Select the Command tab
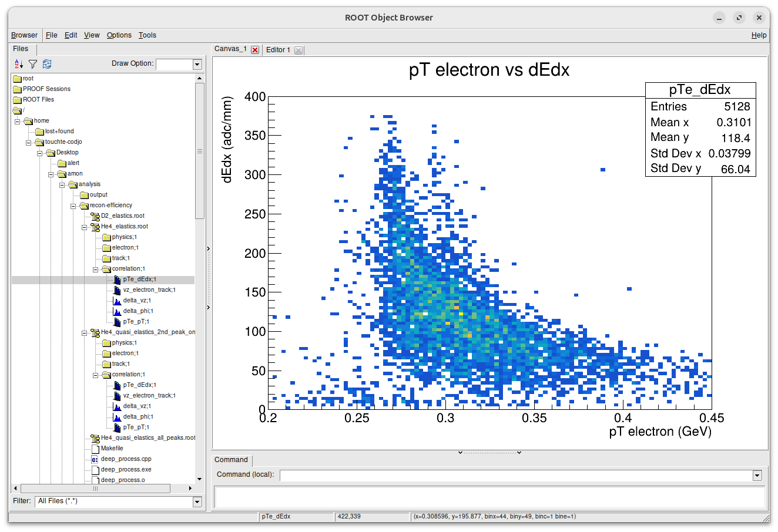 coord(232,460)
